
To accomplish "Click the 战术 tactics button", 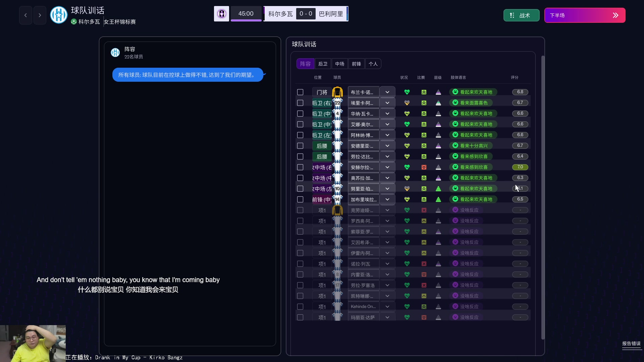I will (521, 15).
